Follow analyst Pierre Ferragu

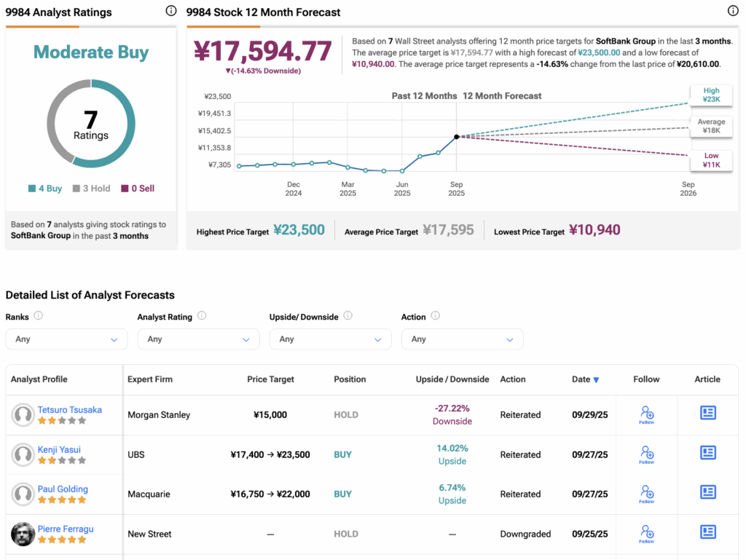click(x=646, y=533)
